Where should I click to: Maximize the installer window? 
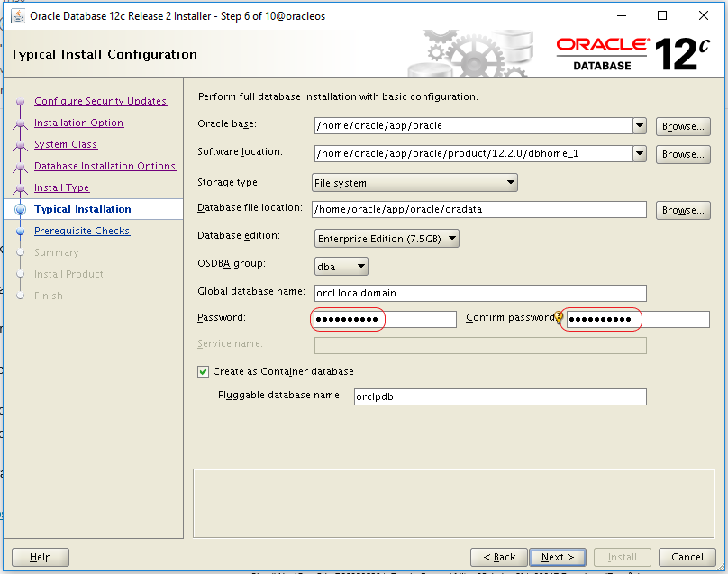tap(662, 16)
